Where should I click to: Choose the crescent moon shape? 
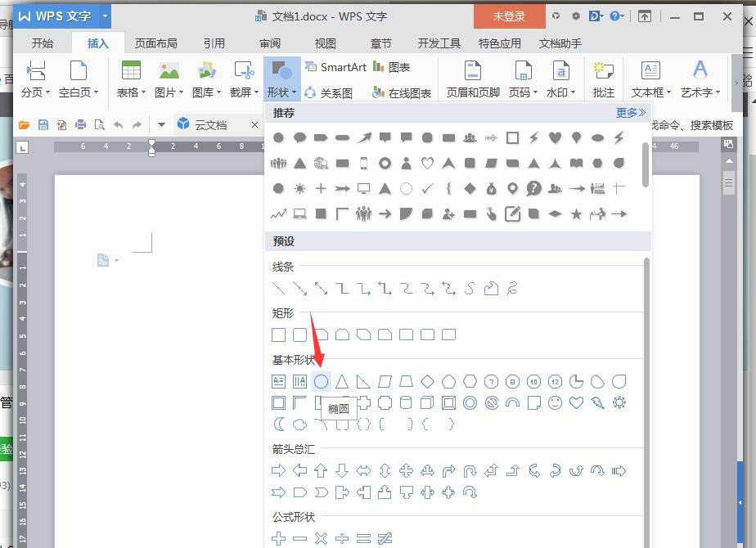279,424
